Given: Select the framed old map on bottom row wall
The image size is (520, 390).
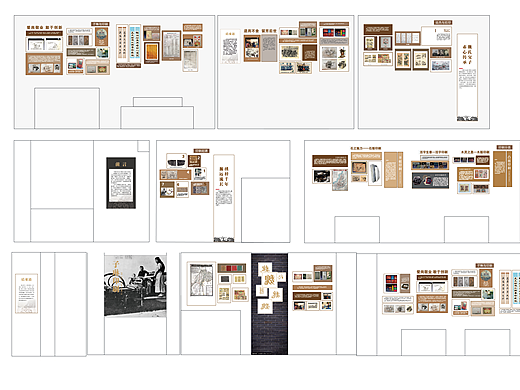Looking at the screenshot, I should [201, 283].
